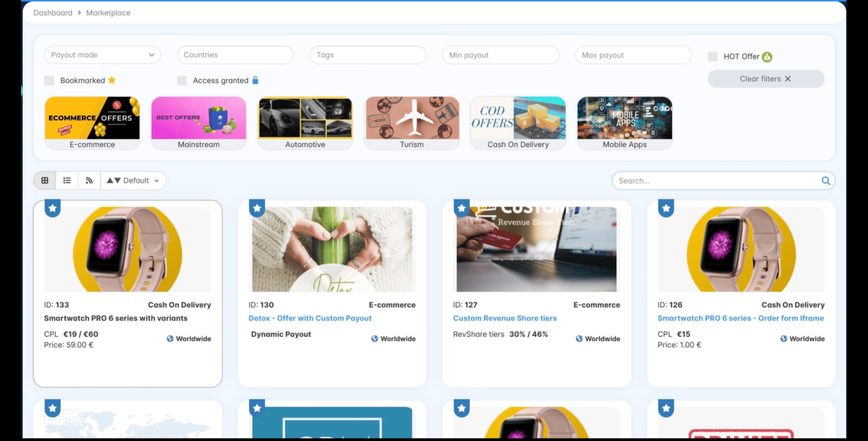Click smartwatch image on offer 126
Viewport: 868px width, 441px height.
pos(741,249)
